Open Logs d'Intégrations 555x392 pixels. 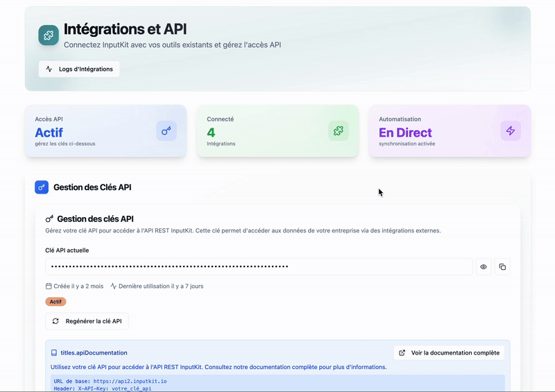79,69
